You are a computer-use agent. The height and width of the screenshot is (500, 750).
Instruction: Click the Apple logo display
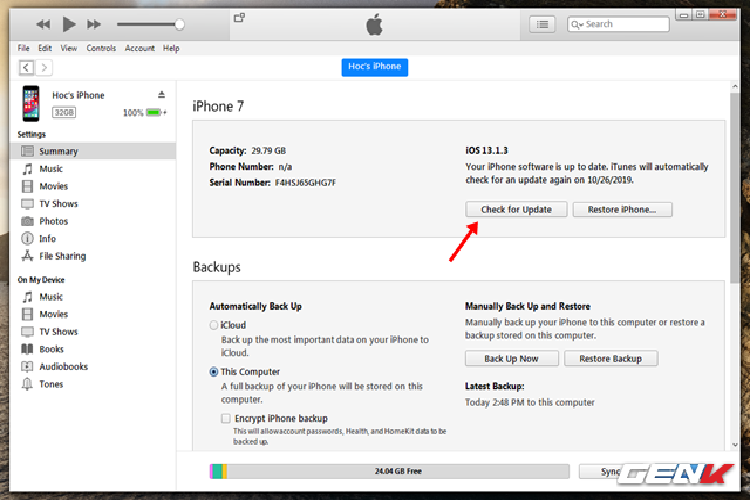pyautogui.click(x=375, y=24)
